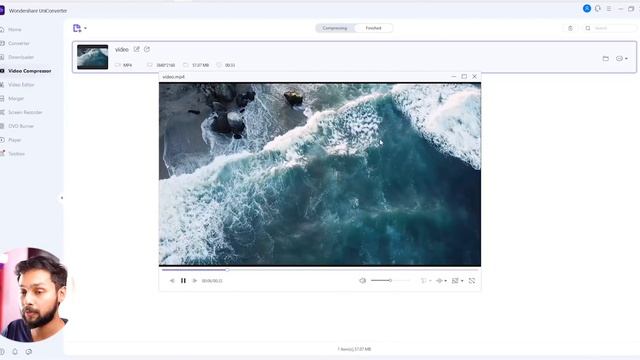This screenshot has height=360, width=640.
Task: Toggle fullscreen in the player
Action: point(472,281)
